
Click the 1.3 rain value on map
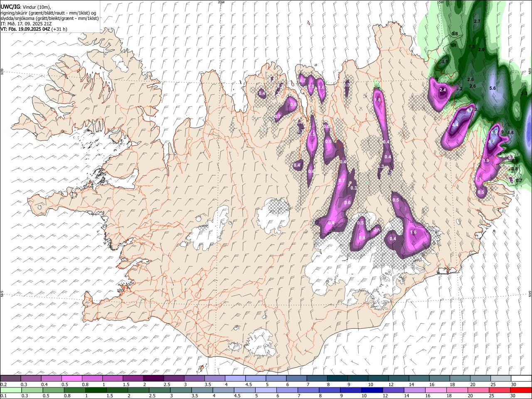pos(524,94)
